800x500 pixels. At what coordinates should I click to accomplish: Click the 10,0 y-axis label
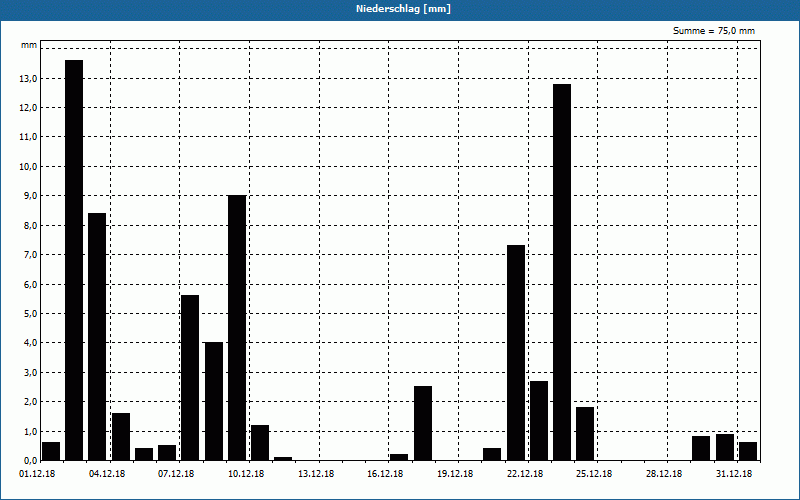coord(28,166)
